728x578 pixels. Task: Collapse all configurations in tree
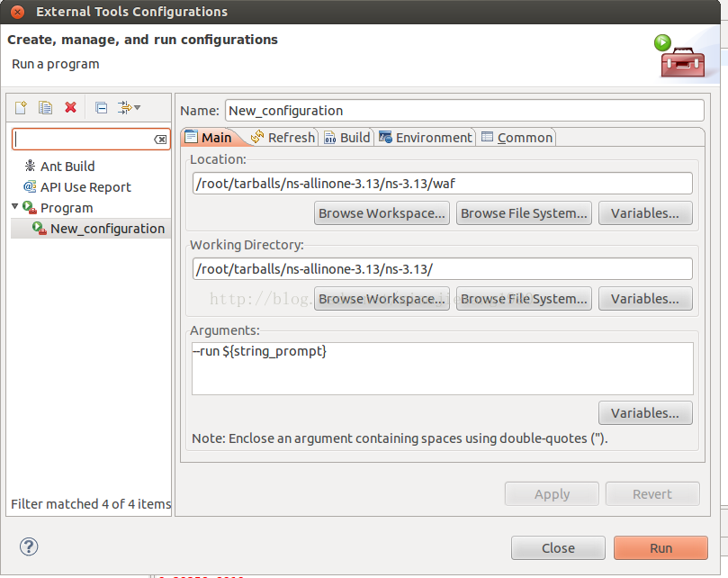coord(101,107)
